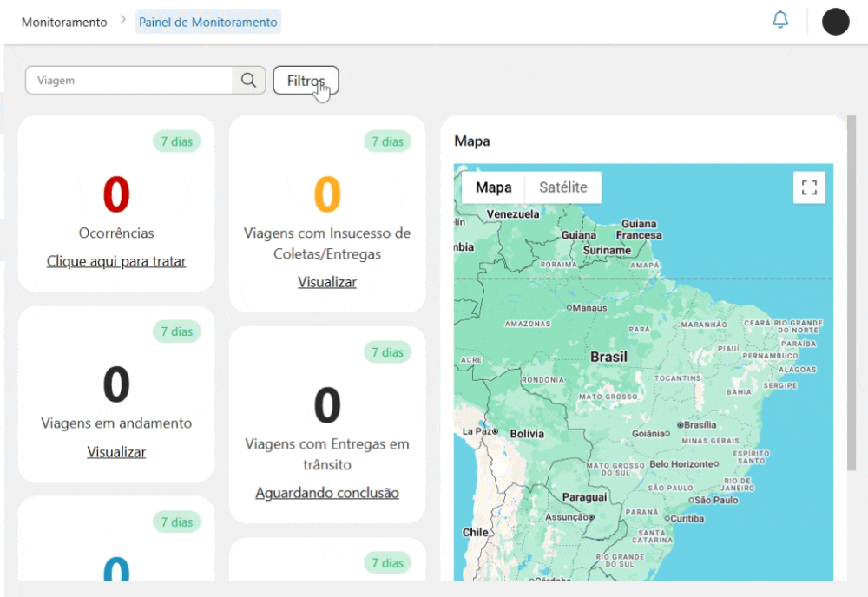Click 'Visualizar' on Insucesso de Coletas/Entregas card
Image resolution: width=868 pixels, height=597 pixels.
point(326,281)
